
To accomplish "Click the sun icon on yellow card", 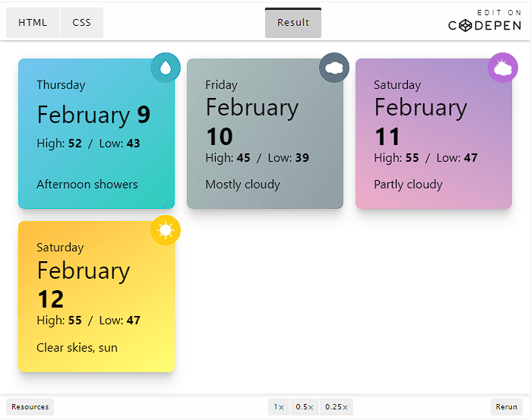I will point(166,230).
